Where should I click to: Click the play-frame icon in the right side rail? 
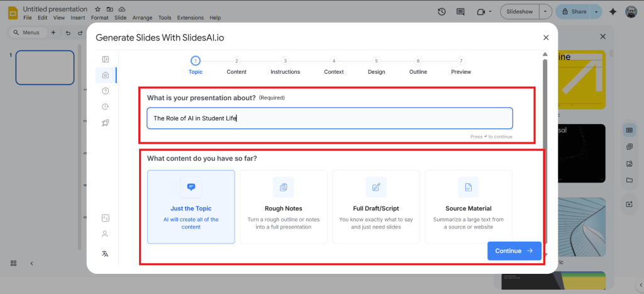[629, 204]
